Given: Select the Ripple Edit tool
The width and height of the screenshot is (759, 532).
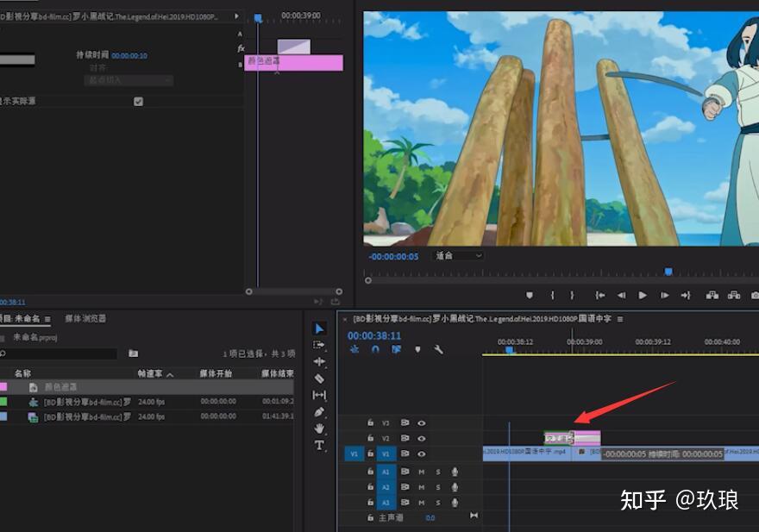Looking at the screenshot, I should tap(319, 361).
